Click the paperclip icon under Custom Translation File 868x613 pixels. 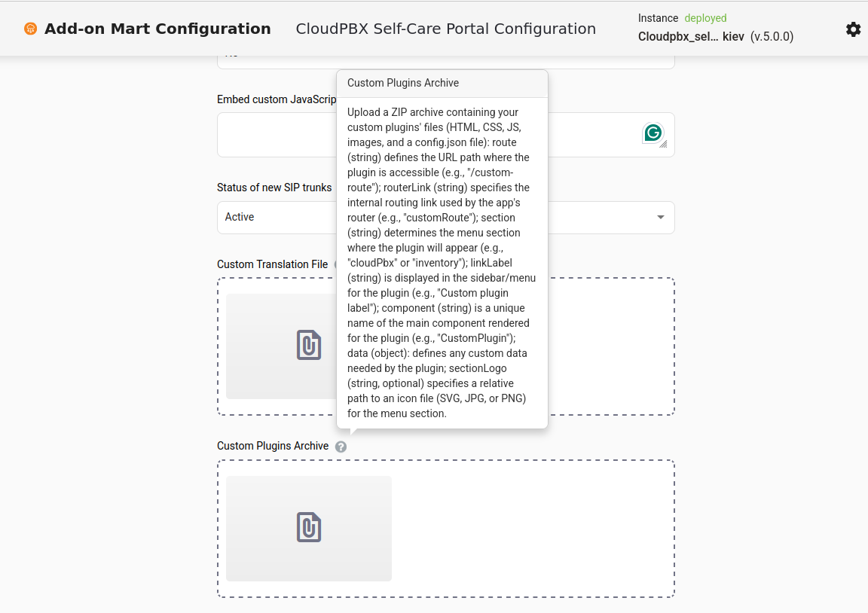[x=309, y=345]
